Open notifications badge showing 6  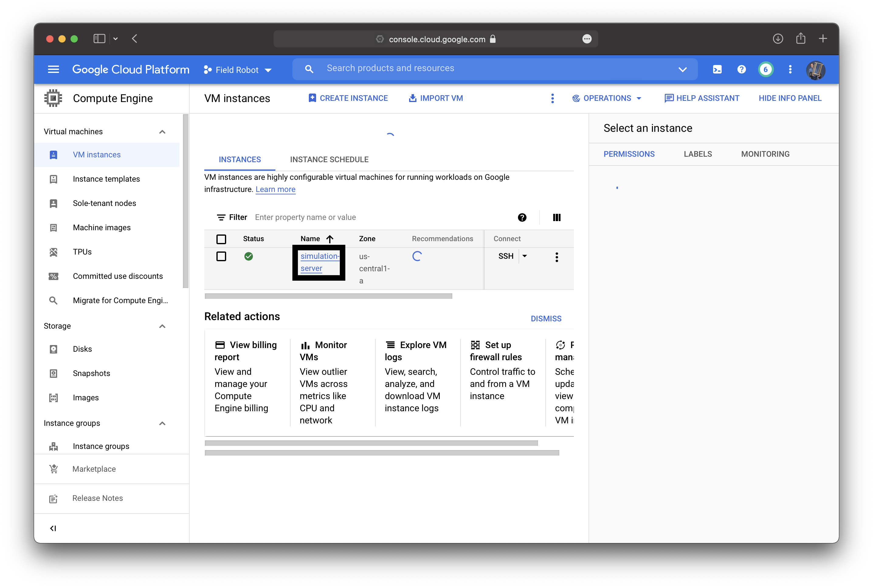point(766,69)
